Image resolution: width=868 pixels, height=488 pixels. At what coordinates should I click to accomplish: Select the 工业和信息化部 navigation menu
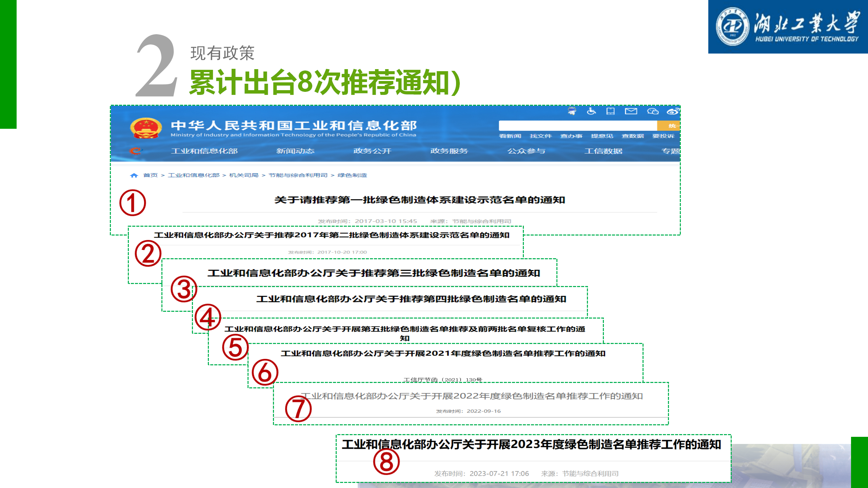(204, 151)
